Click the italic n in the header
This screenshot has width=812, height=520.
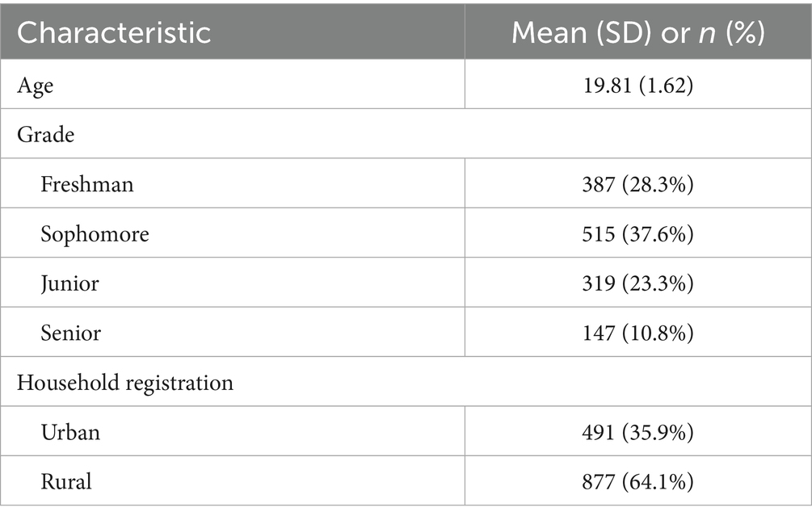click(707, 33)
